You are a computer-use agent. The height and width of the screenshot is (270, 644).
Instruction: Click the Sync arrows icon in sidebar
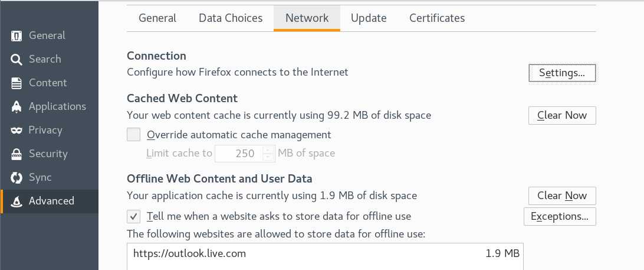coord(17,177)
